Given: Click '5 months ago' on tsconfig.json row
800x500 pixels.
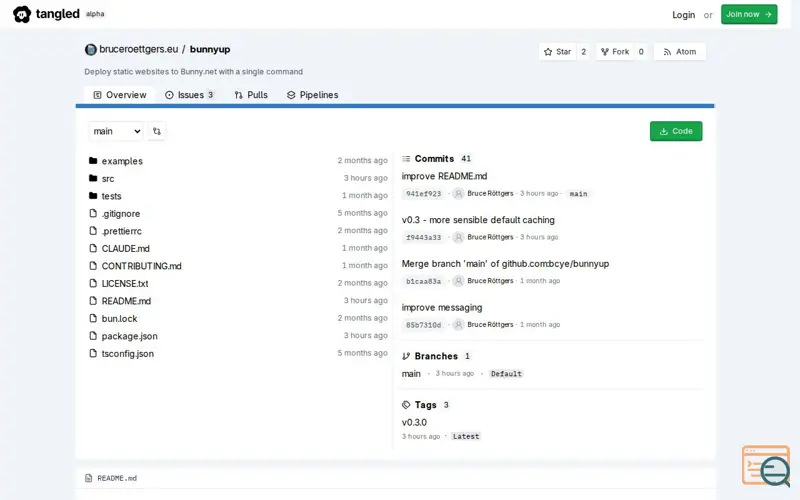Looking at the screenshot, I should [x=362, y=353].
